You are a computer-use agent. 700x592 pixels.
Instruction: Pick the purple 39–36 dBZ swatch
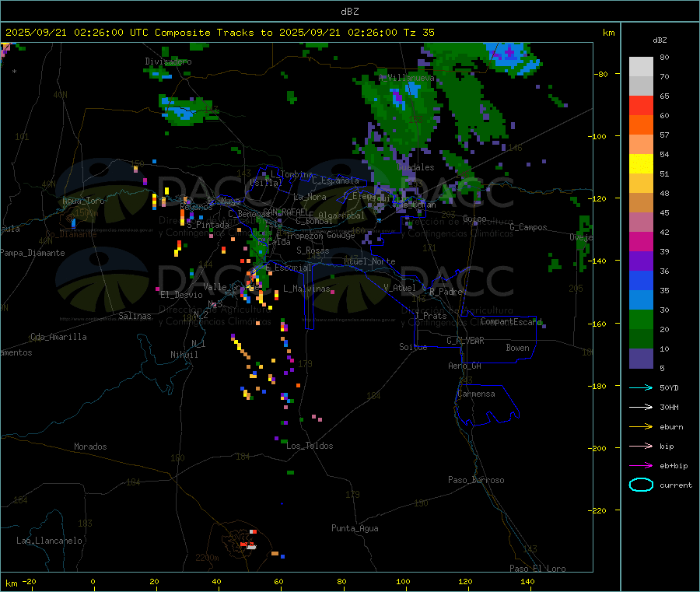(641, 261)
